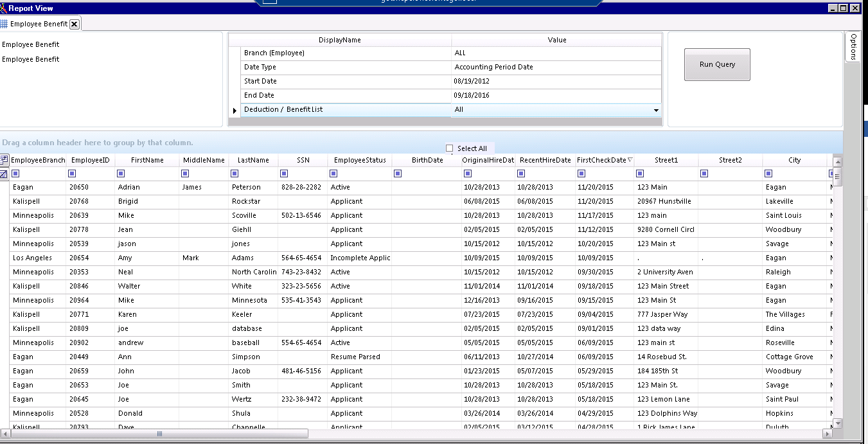Click filter icon under EmployeeID column

(x=72, y=173)
